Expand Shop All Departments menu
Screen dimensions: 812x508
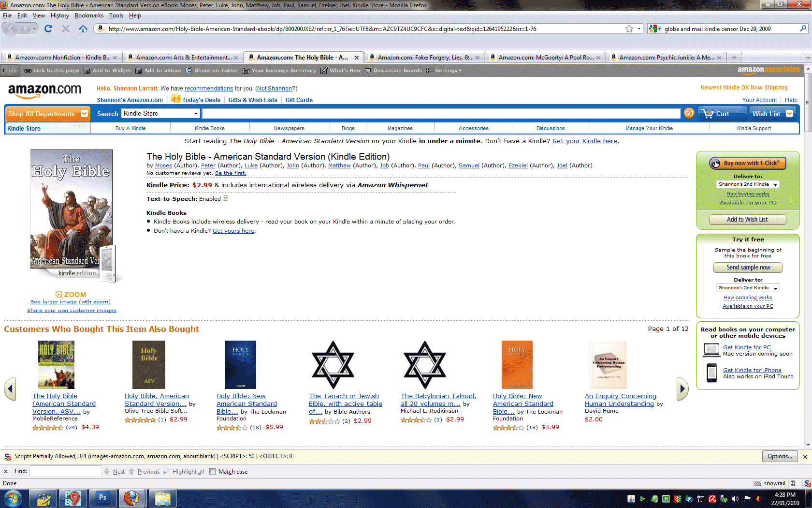click(x=48, y=114)
